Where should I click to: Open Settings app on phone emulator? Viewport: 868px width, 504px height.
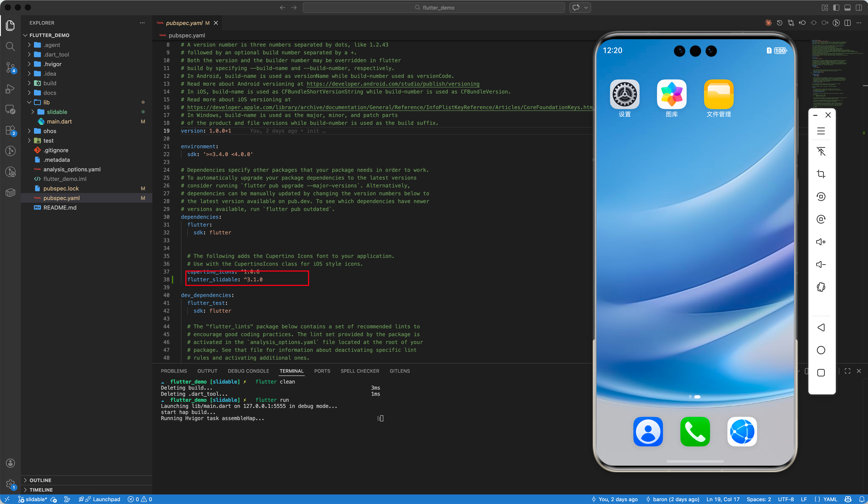(x=624, y=94)
